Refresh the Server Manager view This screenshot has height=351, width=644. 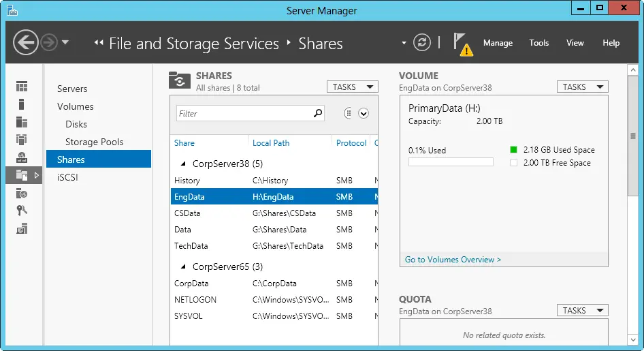click(422, 42)
